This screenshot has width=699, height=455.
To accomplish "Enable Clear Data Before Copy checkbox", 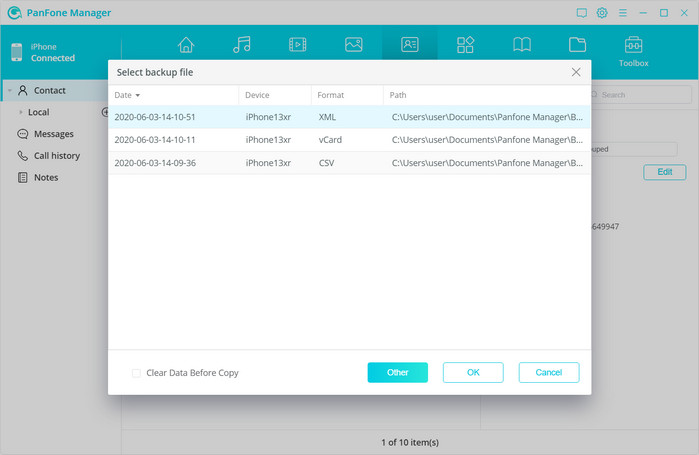I will tap(137, 373).
